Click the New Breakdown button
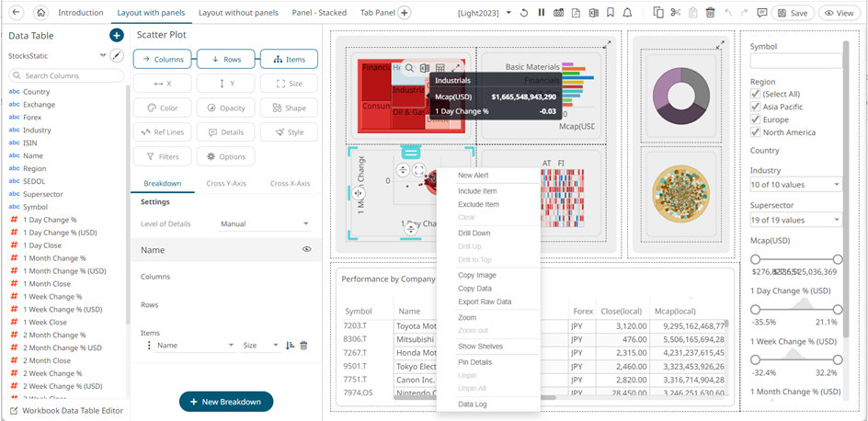Image resolution: width=868 pixels, height=421 pixels. (x=225, y=402)
